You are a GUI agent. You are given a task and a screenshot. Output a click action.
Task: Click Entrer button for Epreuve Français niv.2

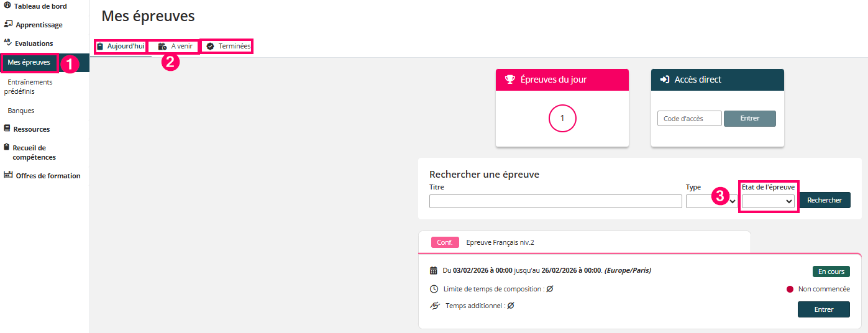coord(823,309)
